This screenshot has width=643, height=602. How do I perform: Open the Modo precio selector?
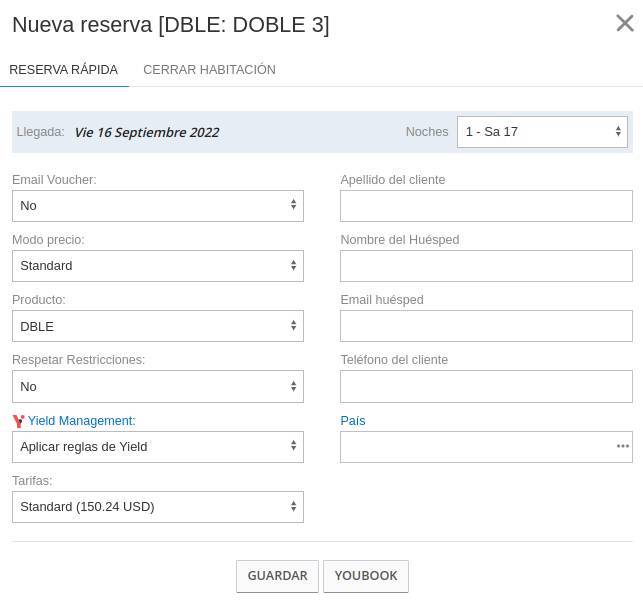point(157,266)
